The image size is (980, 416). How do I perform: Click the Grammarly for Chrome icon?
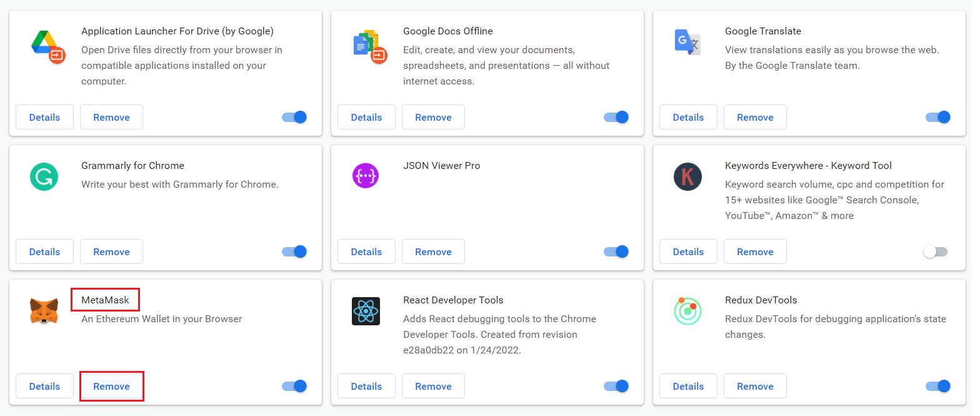[44, 177]
